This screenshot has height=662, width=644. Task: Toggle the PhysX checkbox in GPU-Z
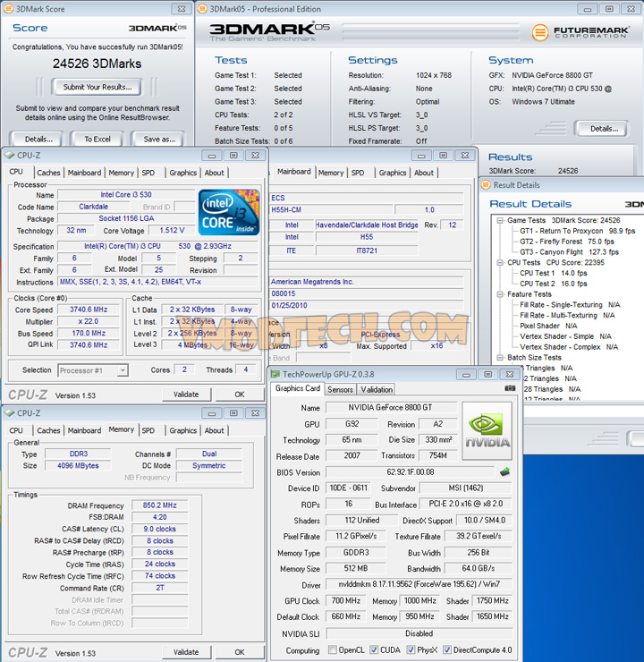click(411, 649)
